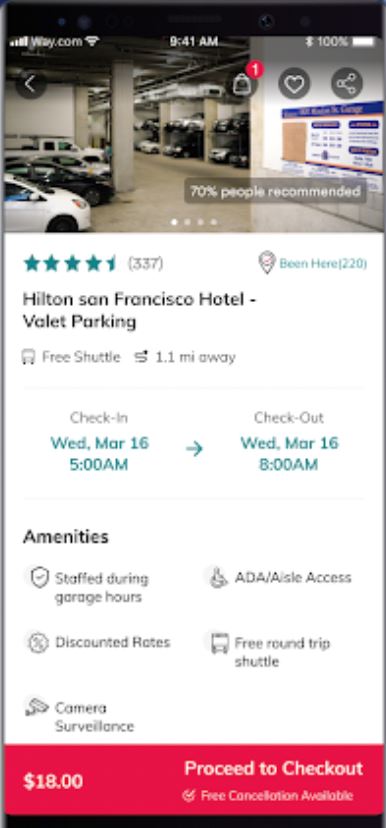Click the arrow between check-in and check-out

194,449
